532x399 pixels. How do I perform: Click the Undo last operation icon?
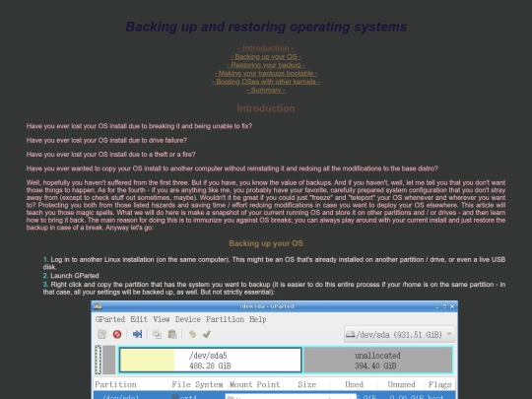pos(192,334)
